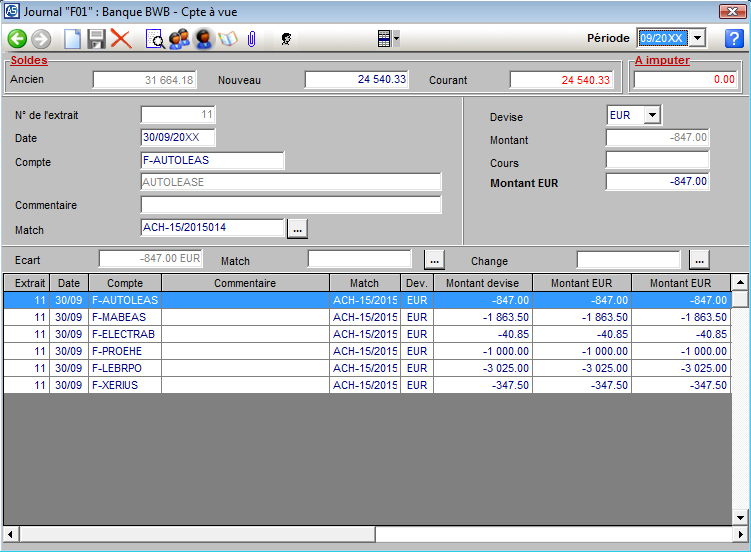Create a new entry with blank page icon
The image size is (751, 552).
(72, 39)
